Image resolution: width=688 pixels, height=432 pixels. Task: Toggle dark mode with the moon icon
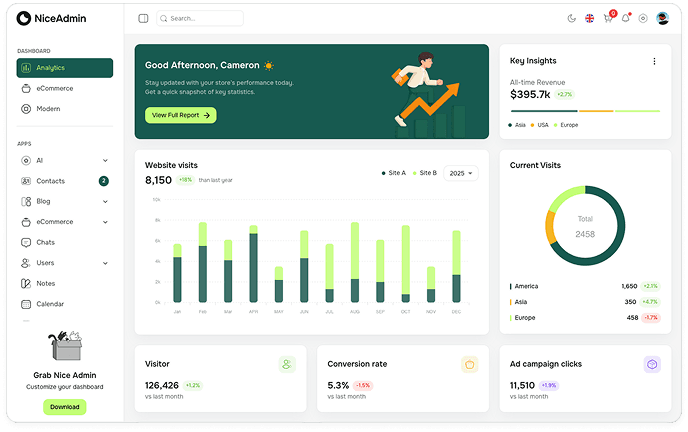tap(572, 18)
